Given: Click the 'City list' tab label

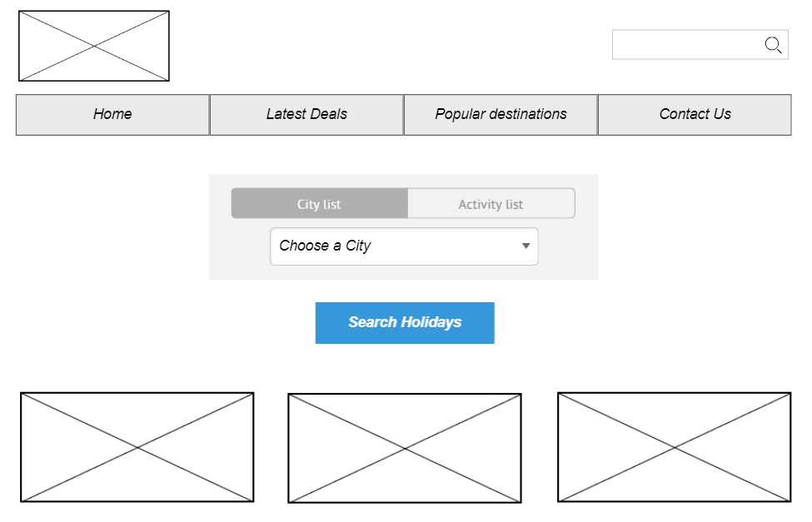Looking at the screenshot, I should coord(319,205).
